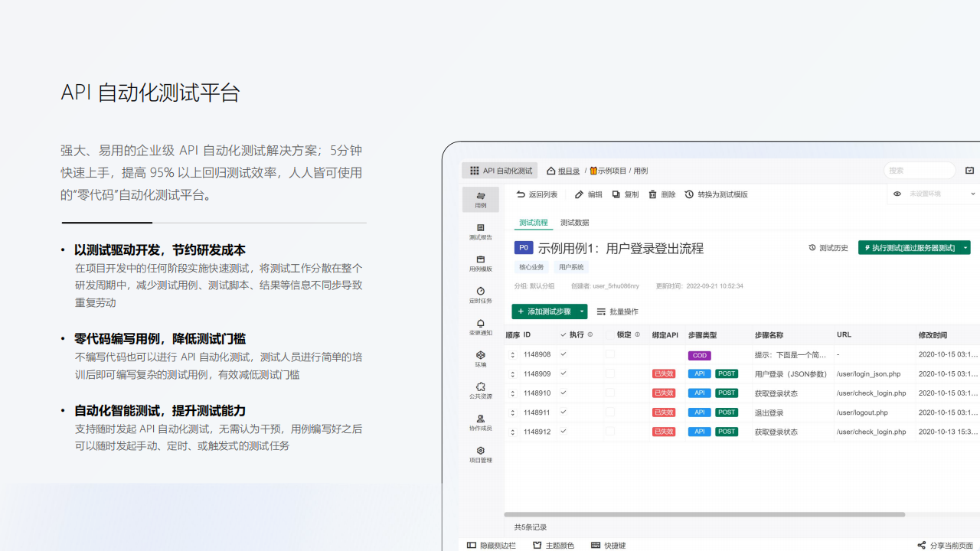The image size is (980, 551).
Task: Open dropdown arrow beside 执行测试 button
Action: [x=965, y=248]
